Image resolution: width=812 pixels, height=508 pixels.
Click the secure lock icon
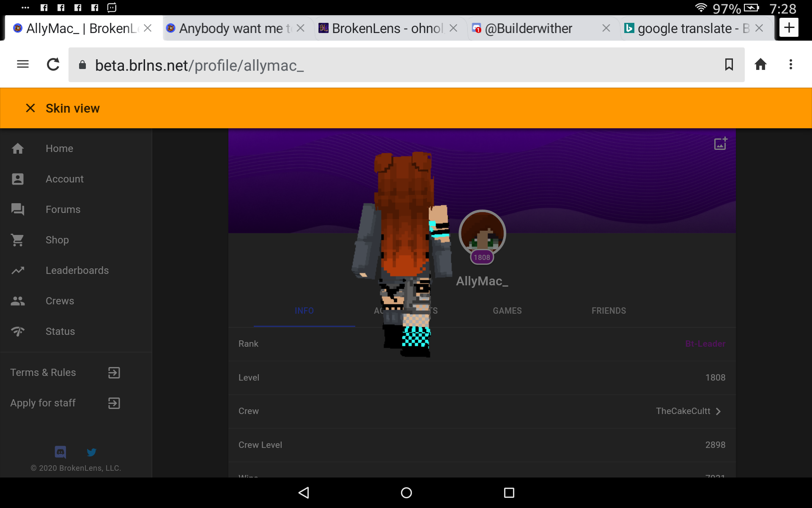(x=82, y=65)
